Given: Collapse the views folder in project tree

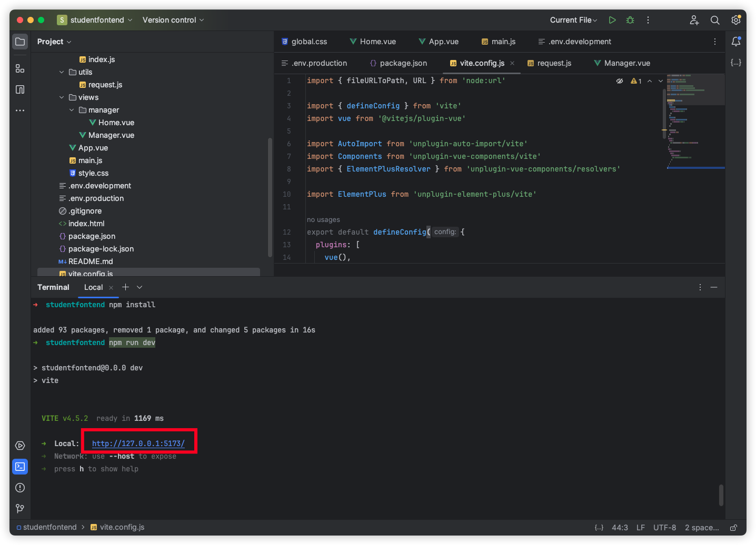Looking at the screenshot, I should (x=62, y=97).
